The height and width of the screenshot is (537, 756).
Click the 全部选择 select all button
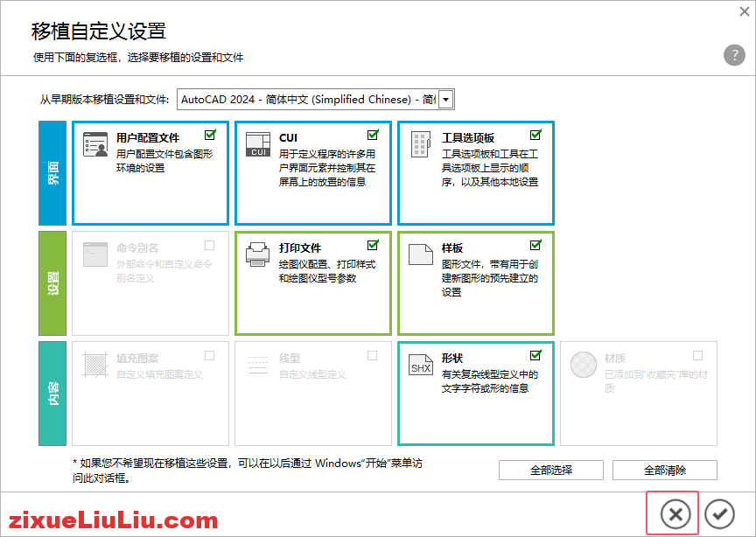tap(550, 470)
